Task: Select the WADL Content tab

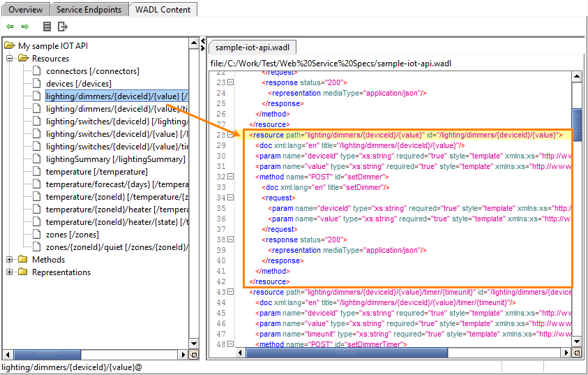Action: 163,10
